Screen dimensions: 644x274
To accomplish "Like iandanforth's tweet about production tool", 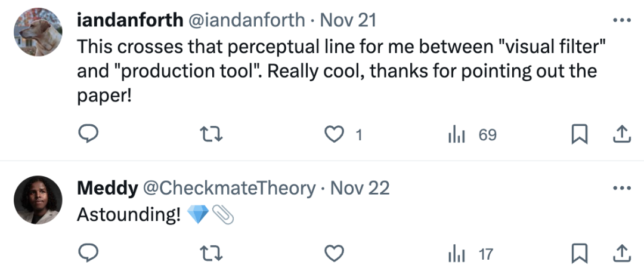I will coord(335,135).
